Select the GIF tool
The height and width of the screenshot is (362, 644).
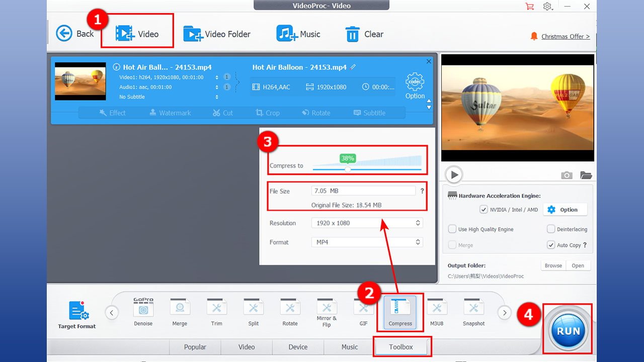coord(363,312)
